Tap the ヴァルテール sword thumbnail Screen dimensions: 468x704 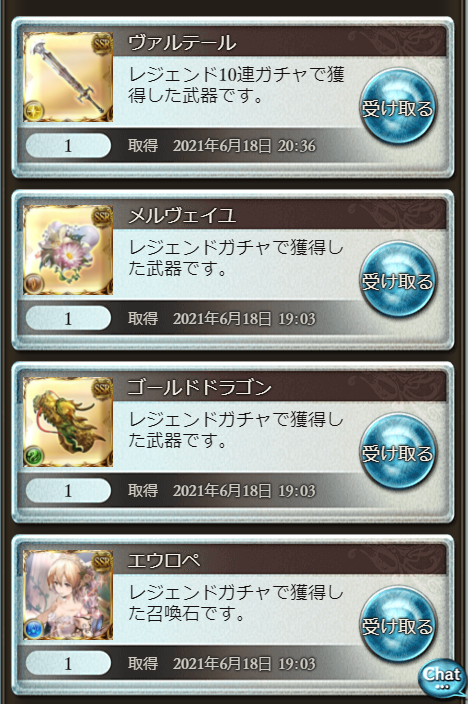point(68,77)
